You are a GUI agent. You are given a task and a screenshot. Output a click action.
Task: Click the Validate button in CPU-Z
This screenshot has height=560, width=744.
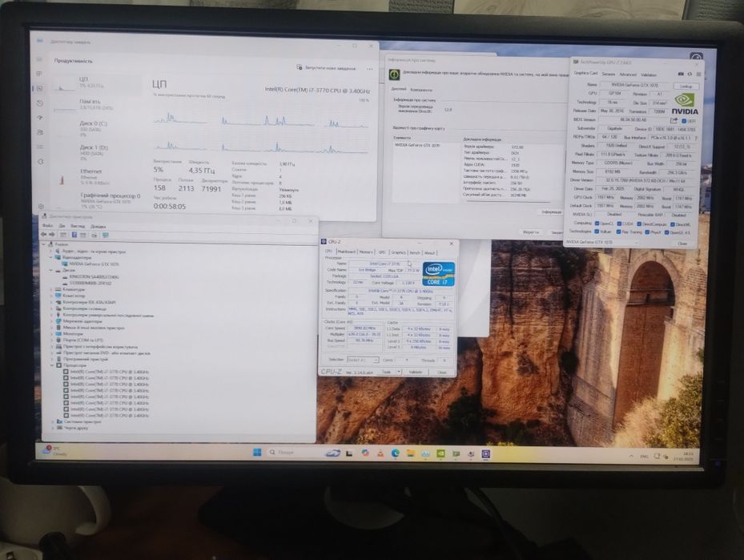point(415,372)
